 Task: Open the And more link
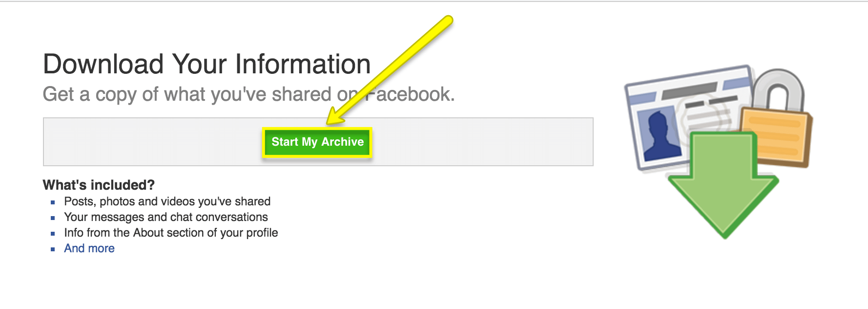pyautogui.click(x=89, y=248)
